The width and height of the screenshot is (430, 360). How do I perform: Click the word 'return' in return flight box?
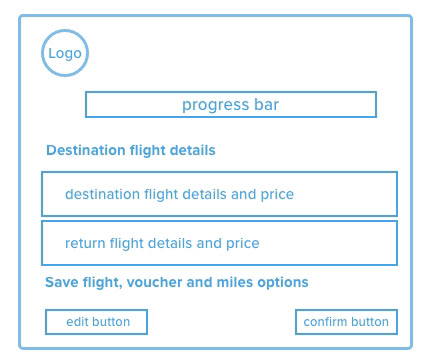coord(85,243)
